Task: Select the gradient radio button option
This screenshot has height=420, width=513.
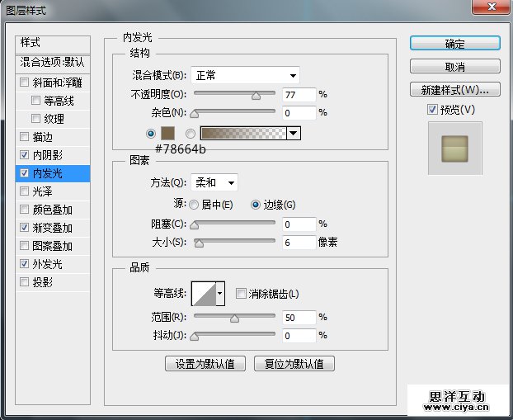Action: pyautogui.click(x=191, y=133)
